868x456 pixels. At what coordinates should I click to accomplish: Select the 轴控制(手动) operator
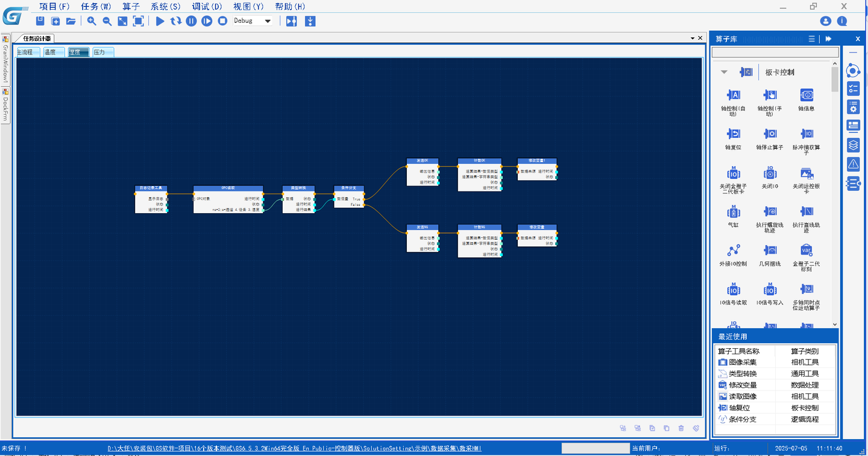coord(770,101)
